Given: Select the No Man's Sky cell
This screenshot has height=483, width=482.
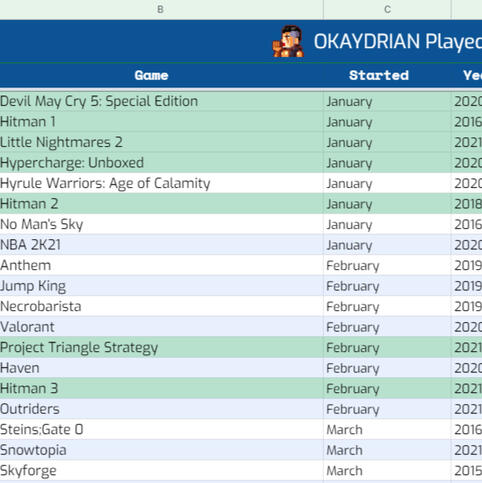Looking at the screenshot, I should [x=161, y=224].
